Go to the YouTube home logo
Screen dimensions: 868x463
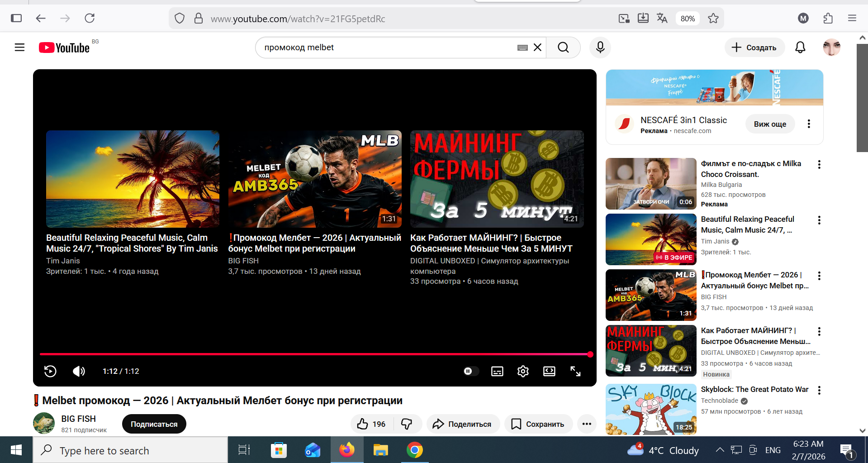tap(64, 48)
